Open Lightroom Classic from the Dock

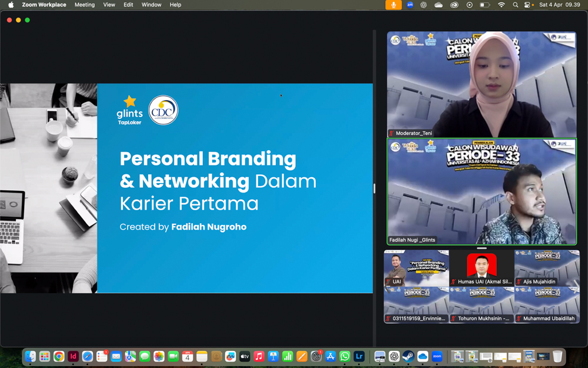tap(359, 356)
